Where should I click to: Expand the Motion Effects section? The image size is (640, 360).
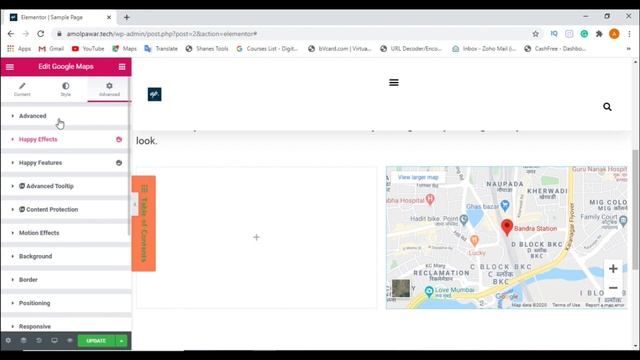[65, 233]
